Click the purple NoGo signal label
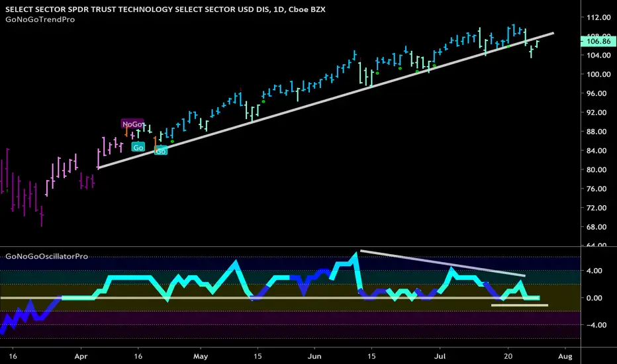The image size is (617, 364). coord(132,124)
